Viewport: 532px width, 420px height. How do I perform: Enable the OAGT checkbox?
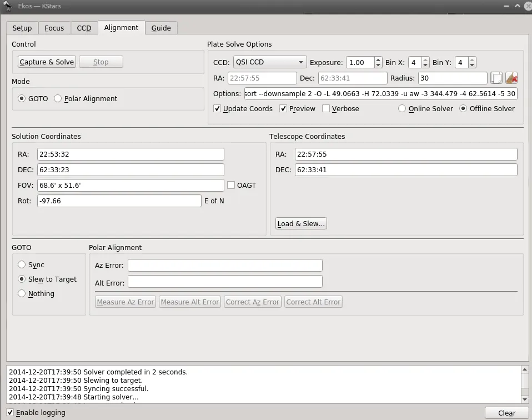point(231,186)
